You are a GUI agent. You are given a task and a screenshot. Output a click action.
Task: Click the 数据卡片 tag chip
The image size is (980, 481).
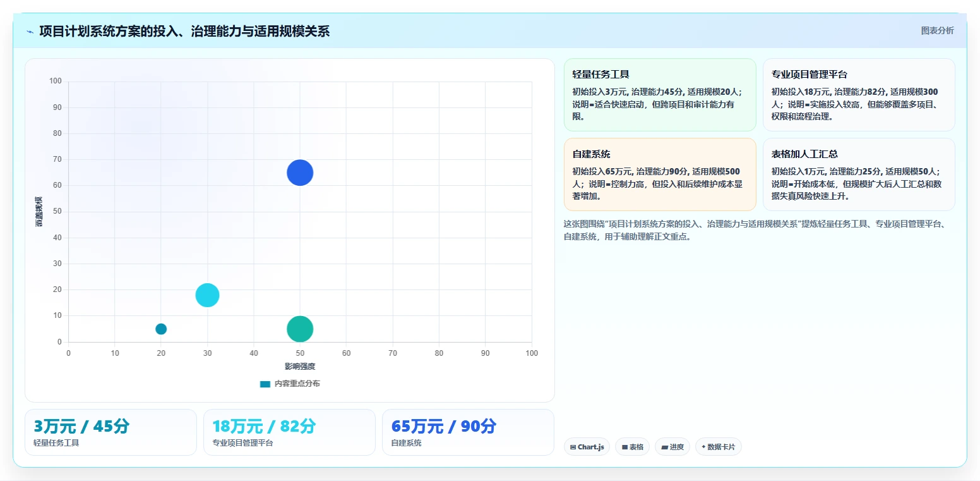718,447
